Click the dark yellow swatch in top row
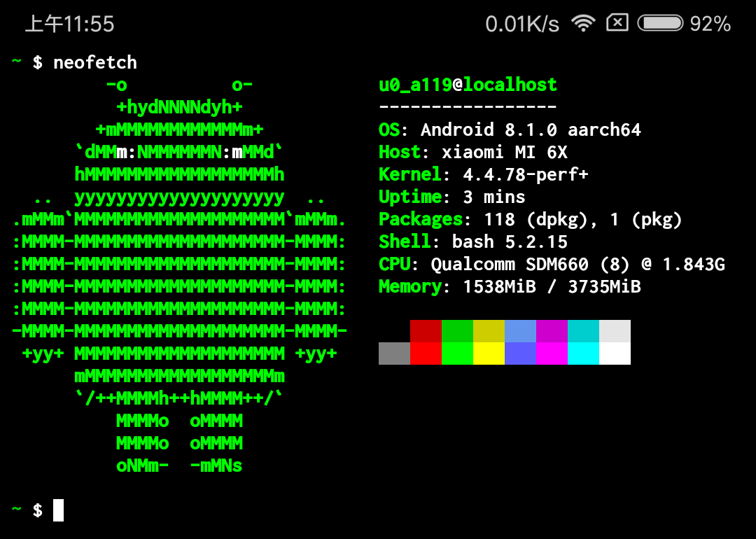 click(489, 331)
